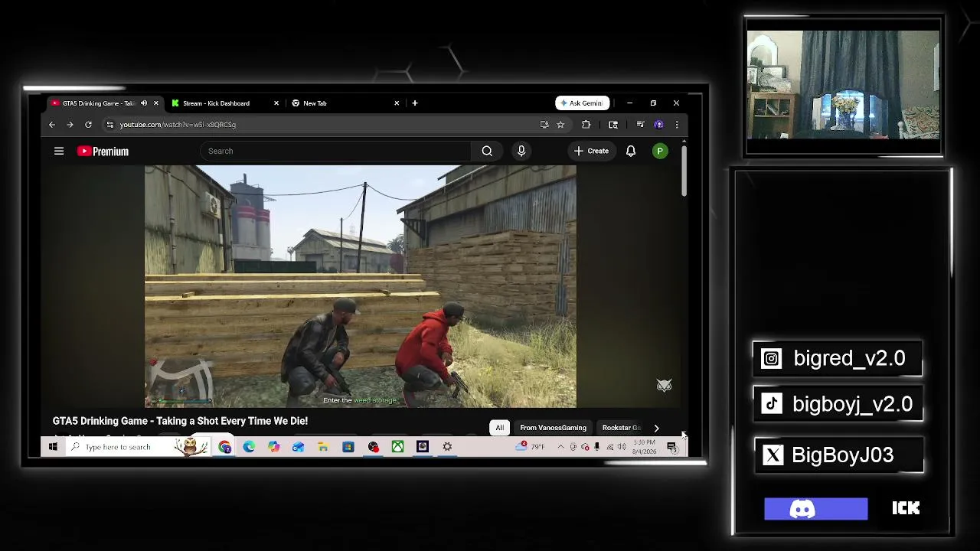This screenshot has height=551, width=980.
Task: Click the Create button on YouTube
Action: click(x=592, y=151)
